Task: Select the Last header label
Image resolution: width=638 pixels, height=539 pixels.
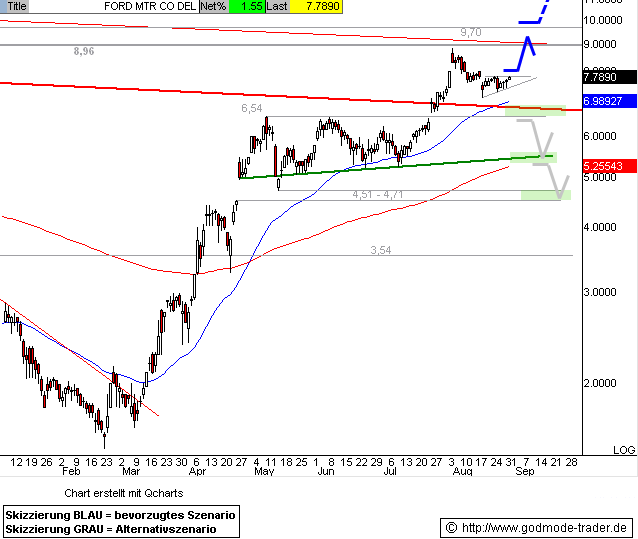Action: (x=277, y=6)
